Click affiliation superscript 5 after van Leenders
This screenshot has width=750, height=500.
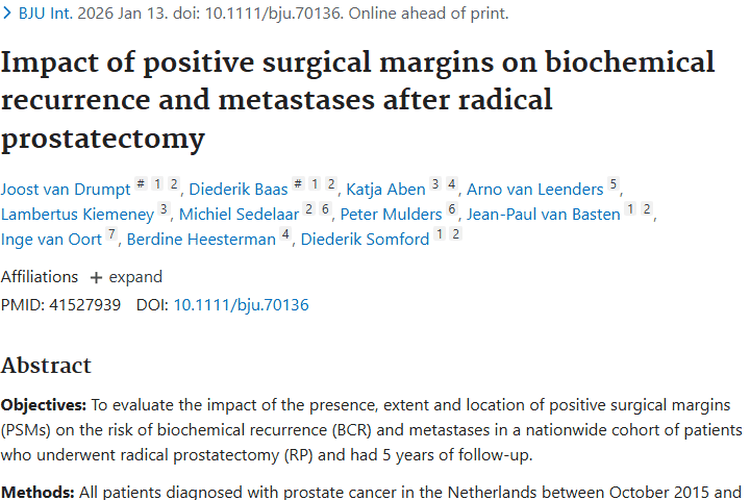tap(613, 185)
